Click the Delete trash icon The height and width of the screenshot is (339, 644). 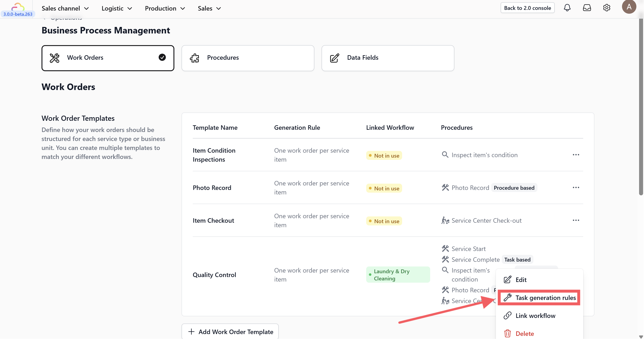[507, 333]
